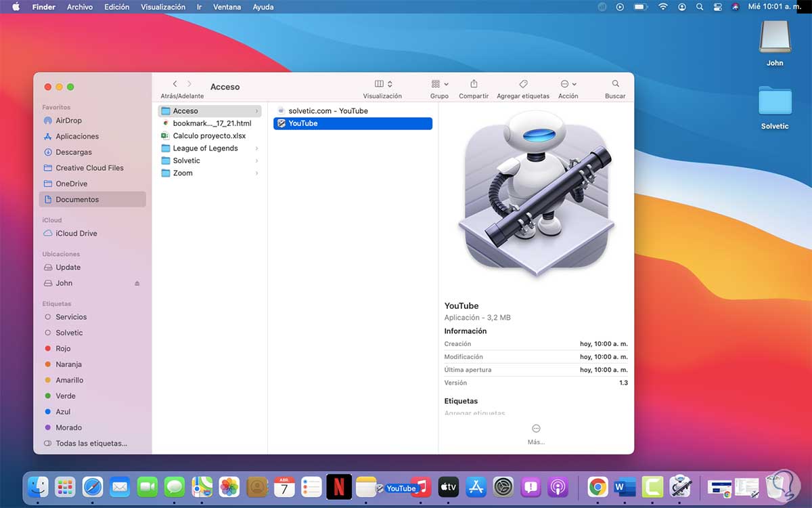Open Contacts from the Dock
Image resolution: width=812 pixels, height=508 pixels.
coord(257,486)
